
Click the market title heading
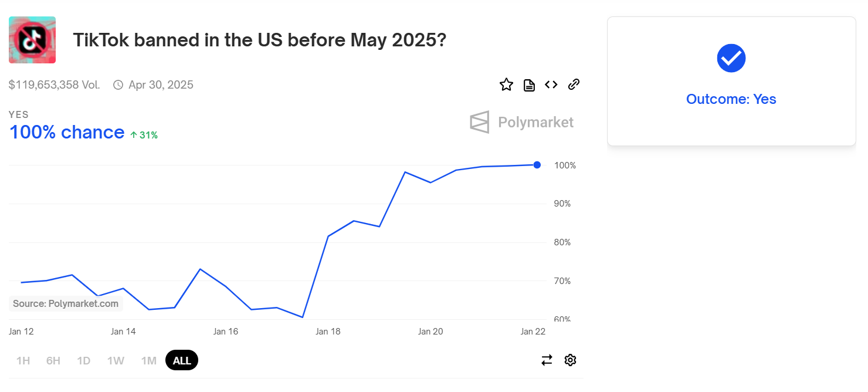click(259, 40)
